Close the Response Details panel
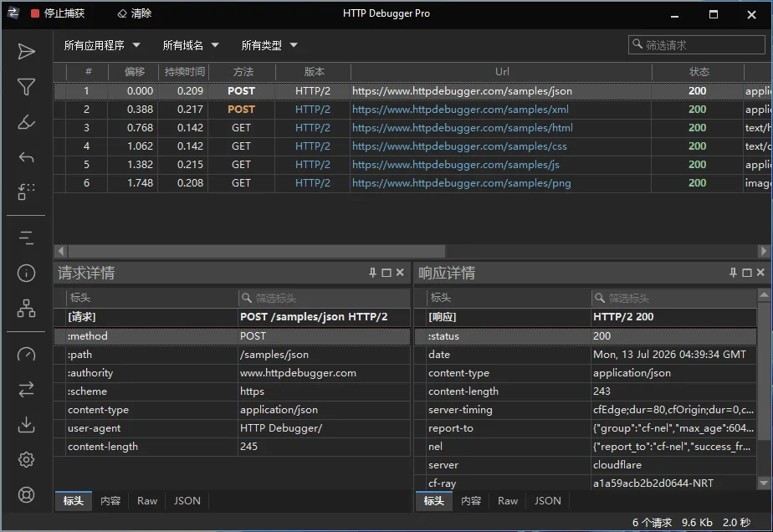This screenshot has height=532, width=773. pos(760,273)
